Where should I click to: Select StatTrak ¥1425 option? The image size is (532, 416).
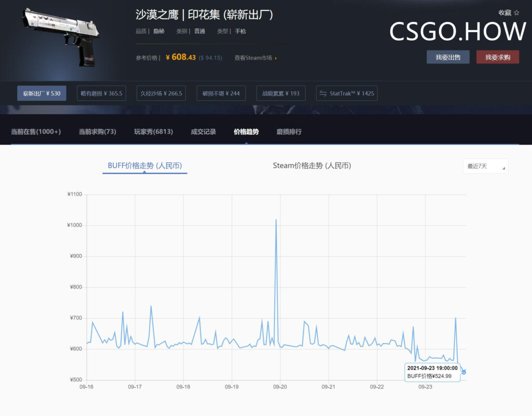(347, 94)
